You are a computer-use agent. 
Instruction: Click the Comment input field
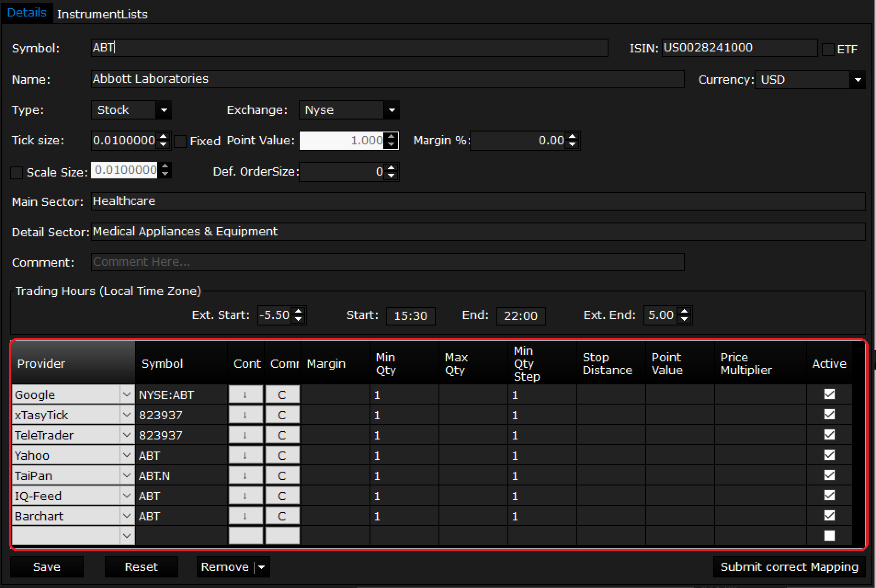click(x=387, y=262)
